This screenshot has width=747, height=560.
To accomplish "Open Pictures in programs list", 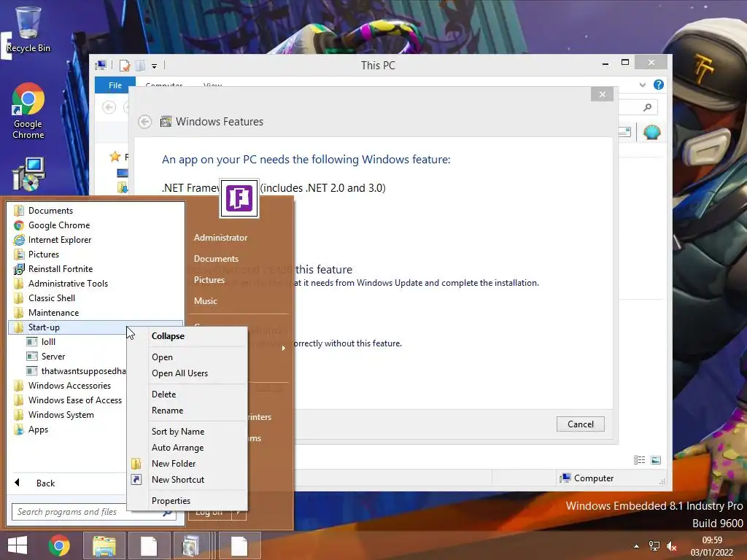I will click(96, 254).
